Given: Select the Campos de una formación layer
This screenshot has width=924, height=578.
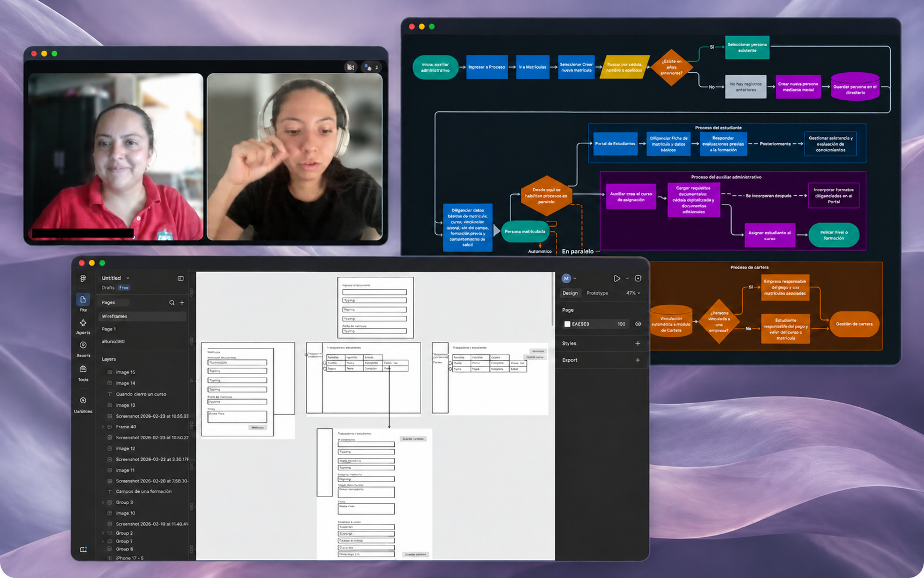Looking at the screenshot, I should [144, 492].
